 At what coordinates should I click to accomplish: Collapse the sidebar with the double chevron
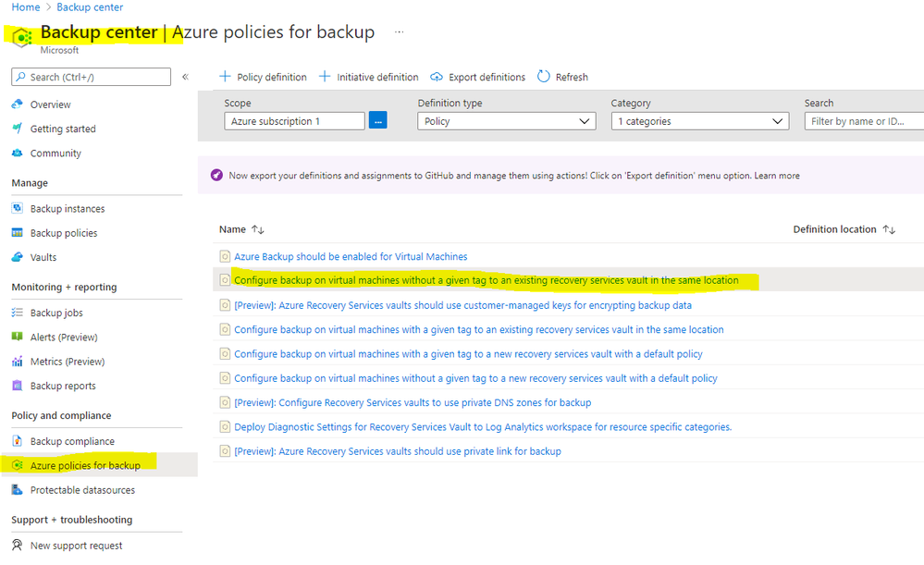click(x=185, y=77)
